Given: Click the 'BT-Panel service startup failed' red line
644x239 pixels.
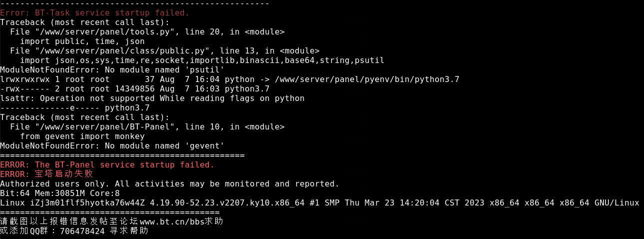Looking at the screenshot, I should pyautogui.click(x=107, y=165).
